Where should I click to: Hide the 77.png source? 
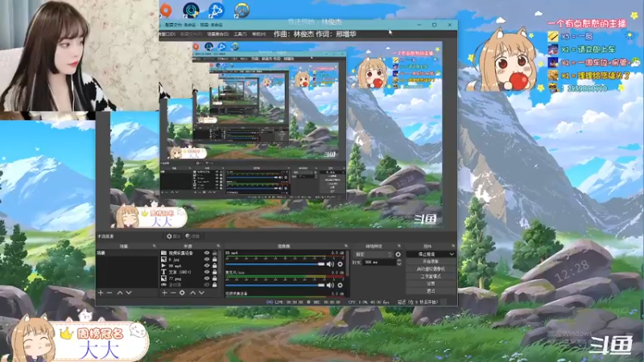(207, 278)
